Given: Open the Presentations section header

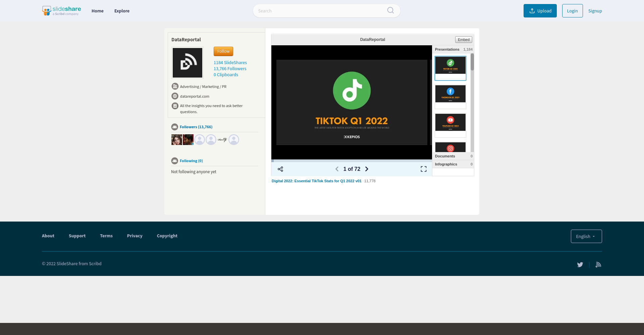Looking at the screenshot, I should 453,49.
